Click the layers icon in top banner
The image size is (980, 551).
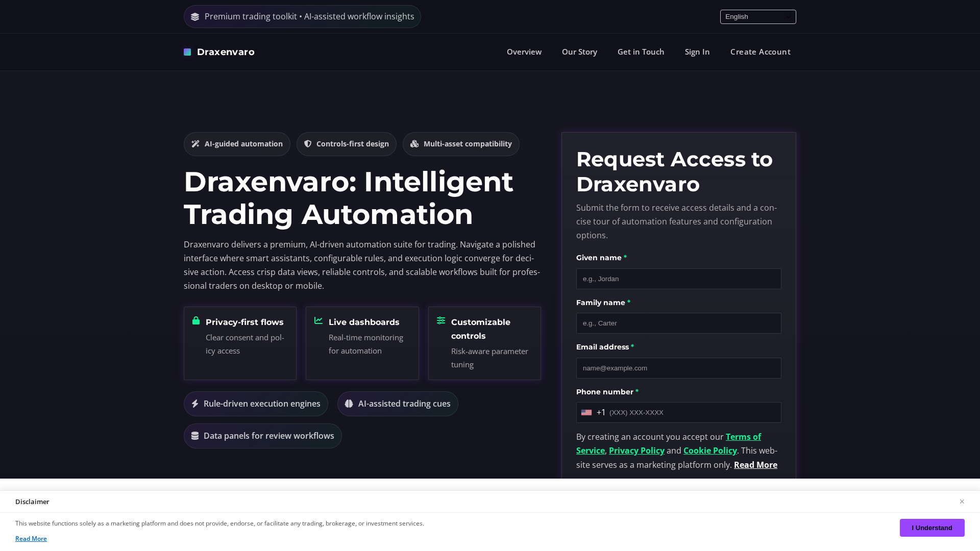195,17
